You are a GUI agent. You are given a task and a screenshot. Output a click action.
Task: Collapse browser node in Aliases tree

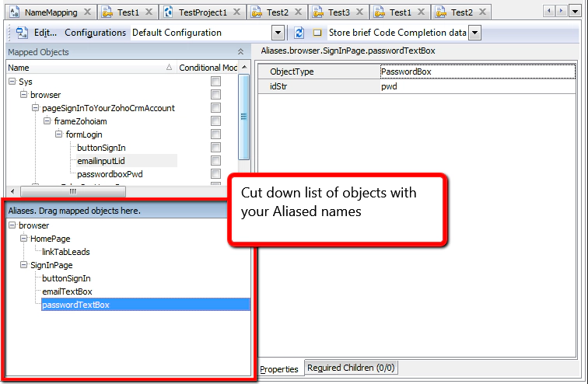12,225
